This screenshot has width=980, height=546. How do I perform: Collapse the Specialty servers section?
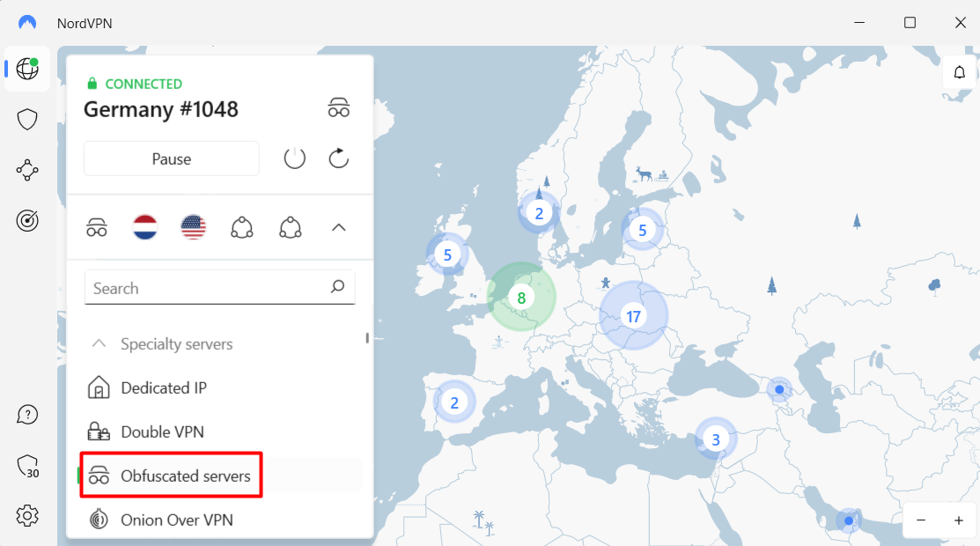point(99,343)
